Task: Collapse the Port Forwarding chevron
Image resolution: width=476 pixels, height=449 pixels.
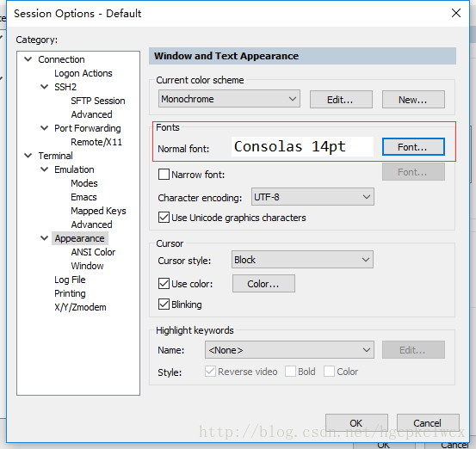Action: [x=44, y=128]
